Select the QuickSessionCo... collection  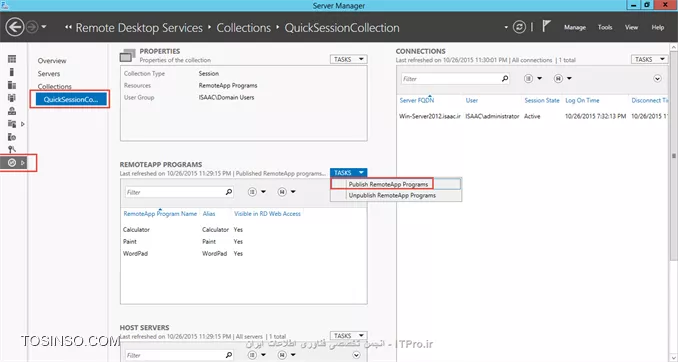click(x=71, y=99)
